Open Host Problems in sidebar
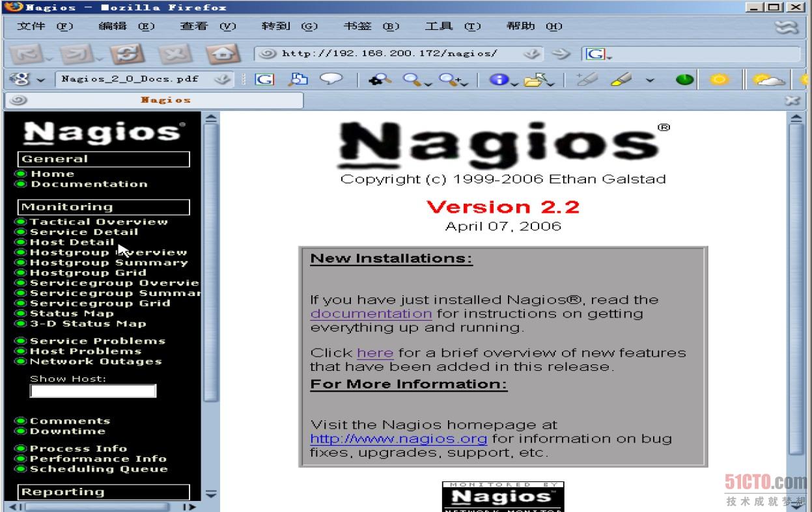The height and width of the screenshot is (512, 812). click(x=85, y=351)
